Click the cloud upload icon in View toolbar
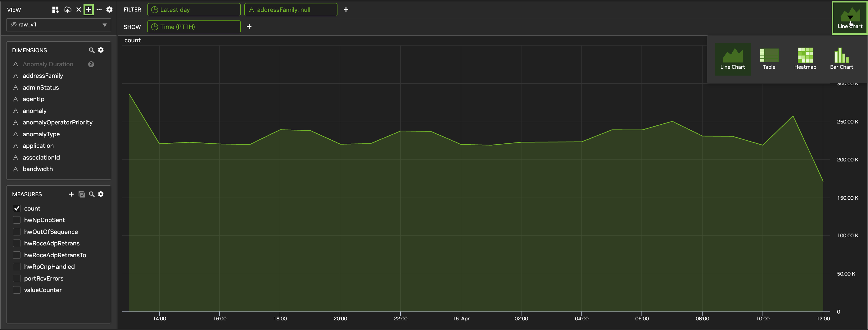Screen dimensions: 868x330 [67, 10]
